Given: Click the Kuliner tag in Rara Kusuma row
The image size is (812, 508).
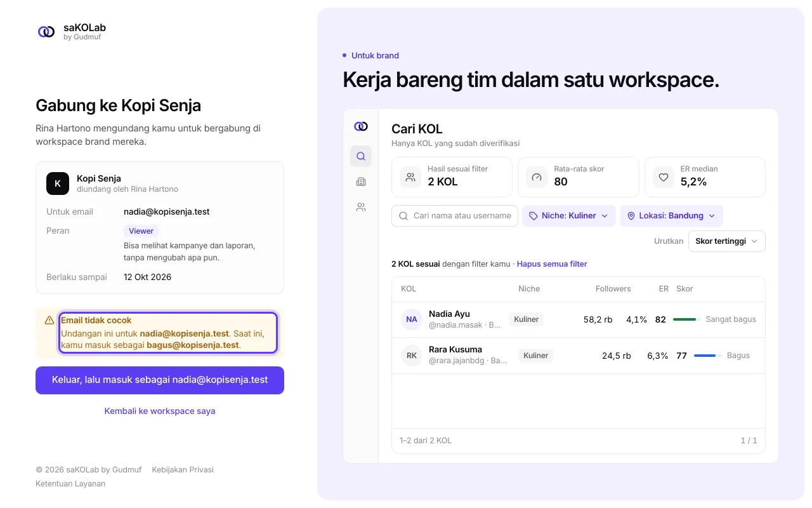Looking at the screenshot, I should click(x=535, y=356).
